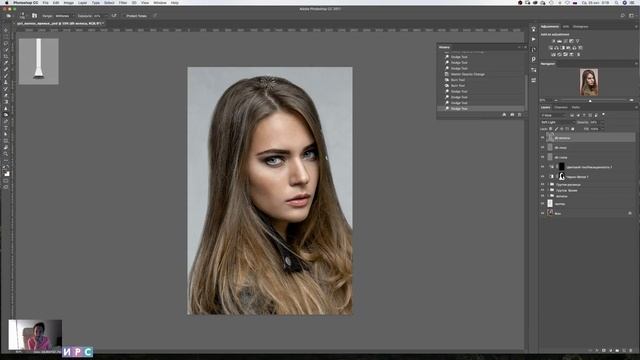Toggle the Protect Tones checkbox
Screen dimensions: 640x360
pos(123,16)
